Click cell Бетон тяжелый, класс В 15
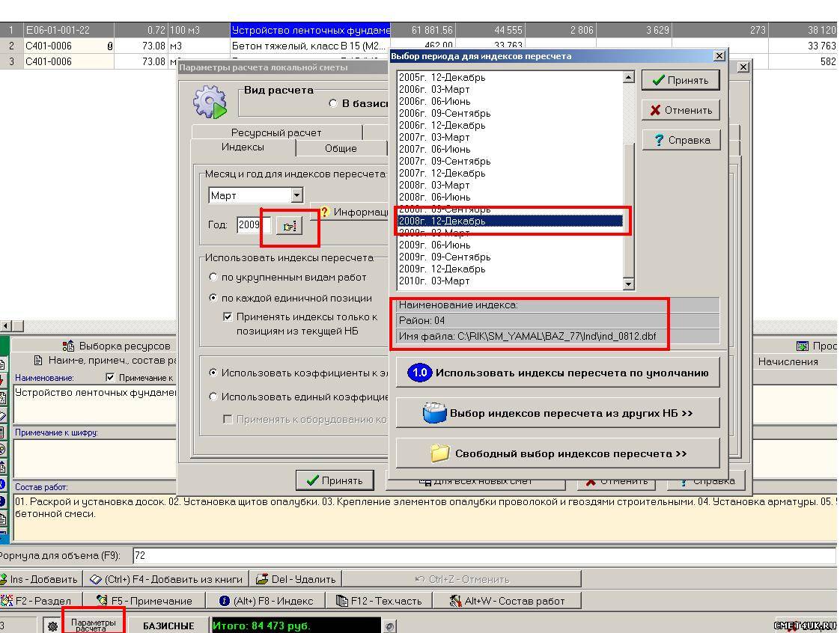The image size is (840, 633). [310, 46]
